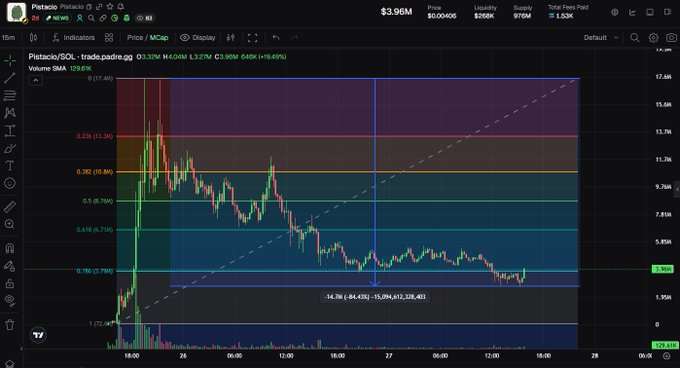Click the share icon next to Pistacio
680x368 pixels.
tap(99, 7)
